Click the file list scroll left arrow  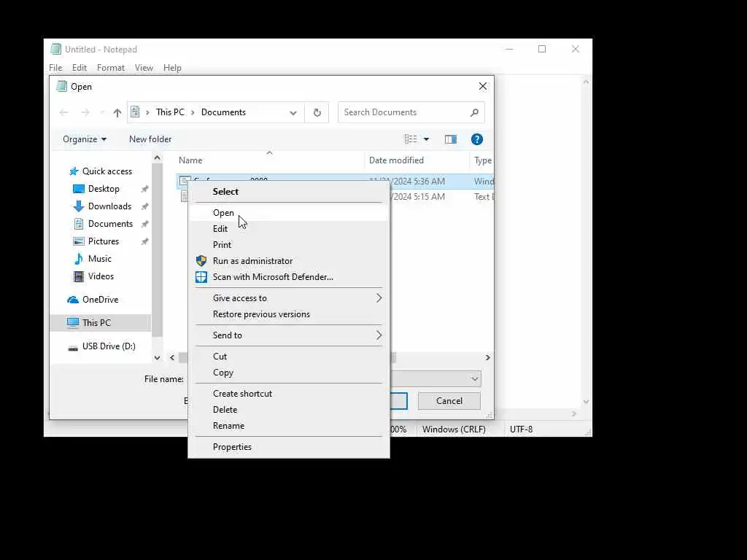[172, 357]
